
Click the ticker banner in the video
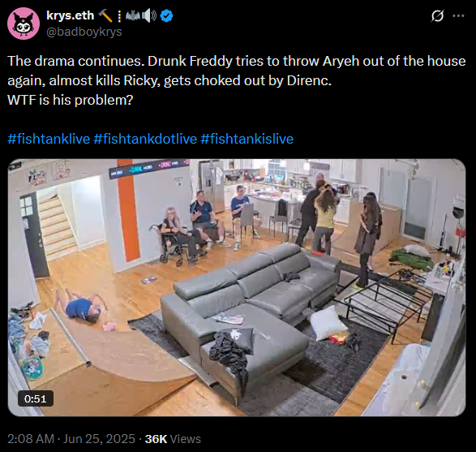point(148,168)
